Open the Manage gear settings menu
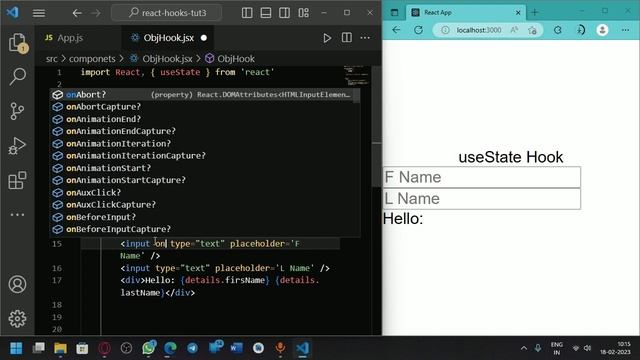Image resolution: width=640 pixels, height=360 pixels. tap(18, 318)
